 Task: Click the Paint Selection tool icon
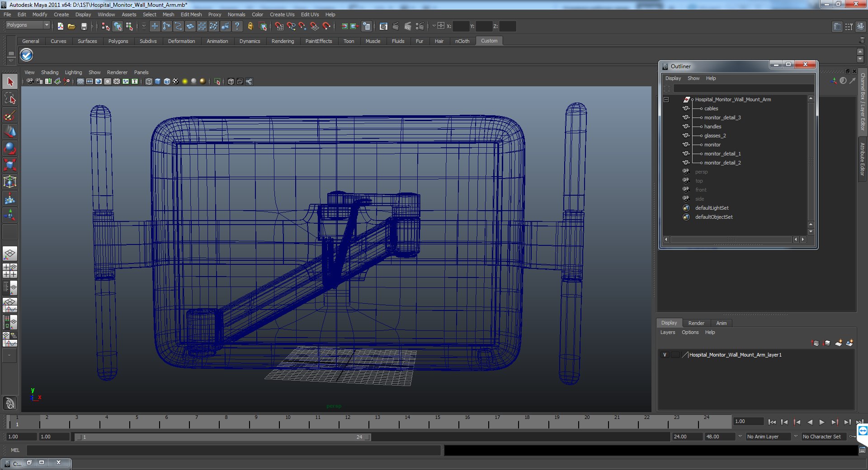click(x=10, y=116)
